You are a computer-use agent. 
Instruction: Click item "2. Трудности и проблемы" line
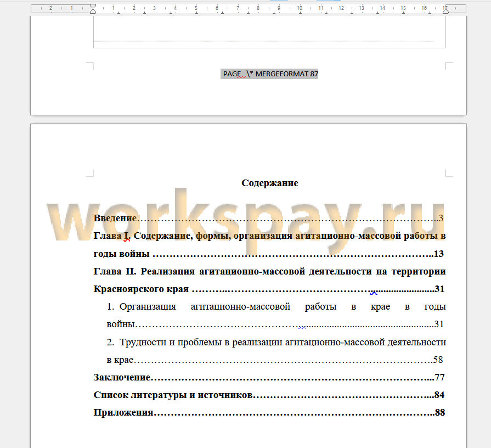click(276, 342)
